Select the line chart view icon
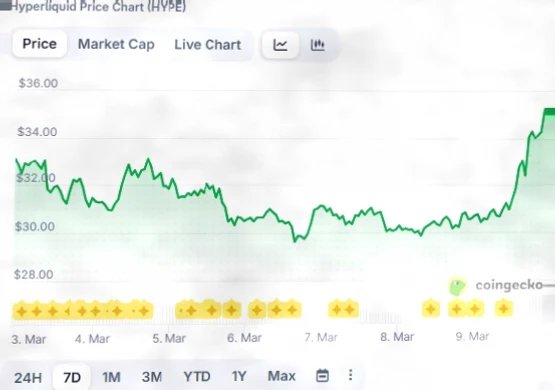Image resolution: width=555 pixels, height=390 pixels. [280, 45]
